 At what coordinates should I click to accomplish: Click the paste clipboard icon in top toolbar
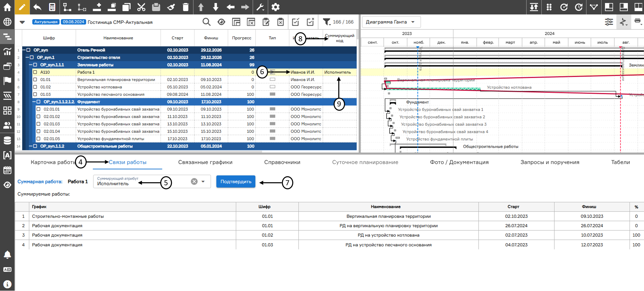156,7
